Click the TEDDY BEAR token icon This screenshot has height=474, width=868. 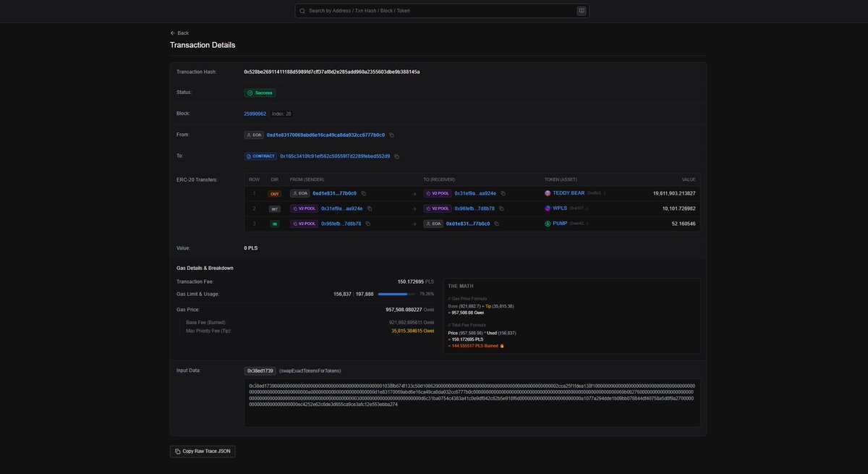[x=548, y=193]
